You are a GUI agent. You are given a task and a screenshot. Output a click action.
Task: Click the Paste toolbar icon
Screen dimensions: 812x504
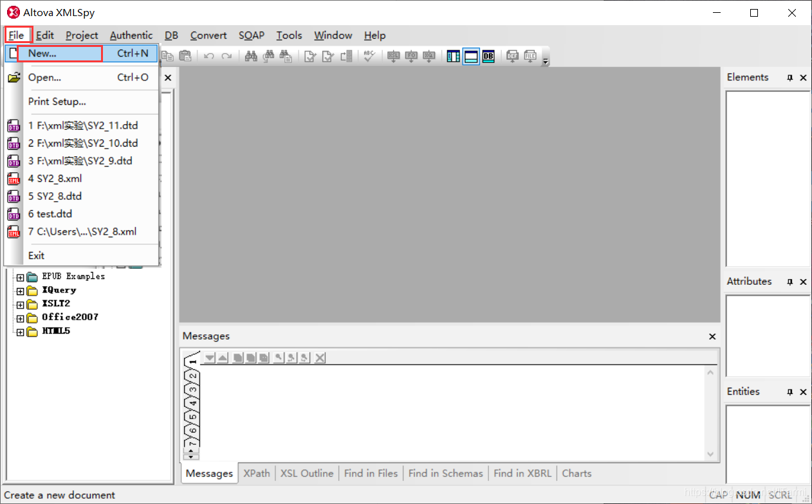coord(185,56)
